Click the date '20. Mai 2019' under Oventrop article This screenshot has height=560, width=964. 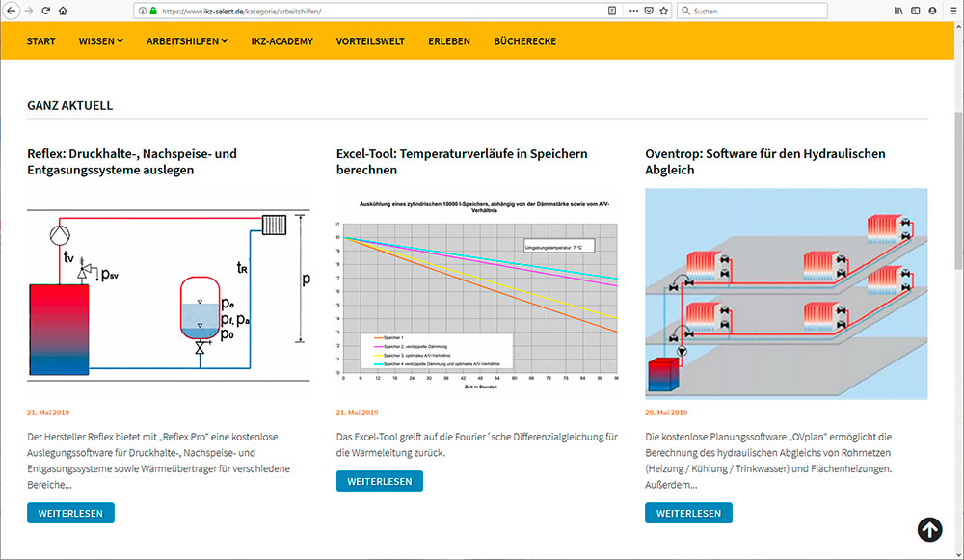tap(666, 413)
